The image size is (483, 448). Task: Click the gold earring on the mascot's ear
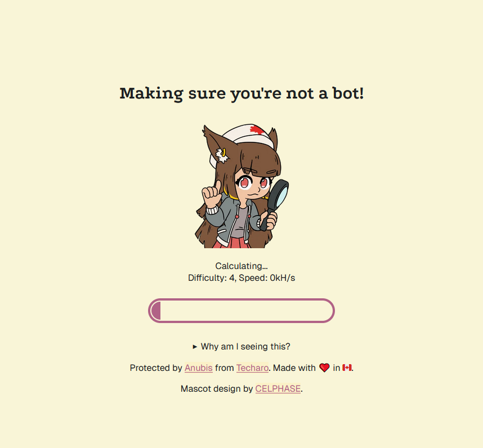223,152
